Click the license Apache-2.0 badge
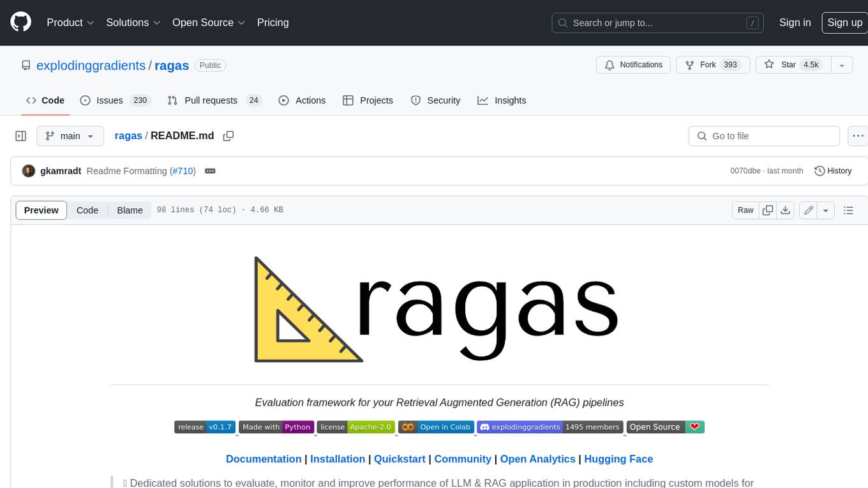The height and width of the screenshot is (488, 868). [356, 427]
